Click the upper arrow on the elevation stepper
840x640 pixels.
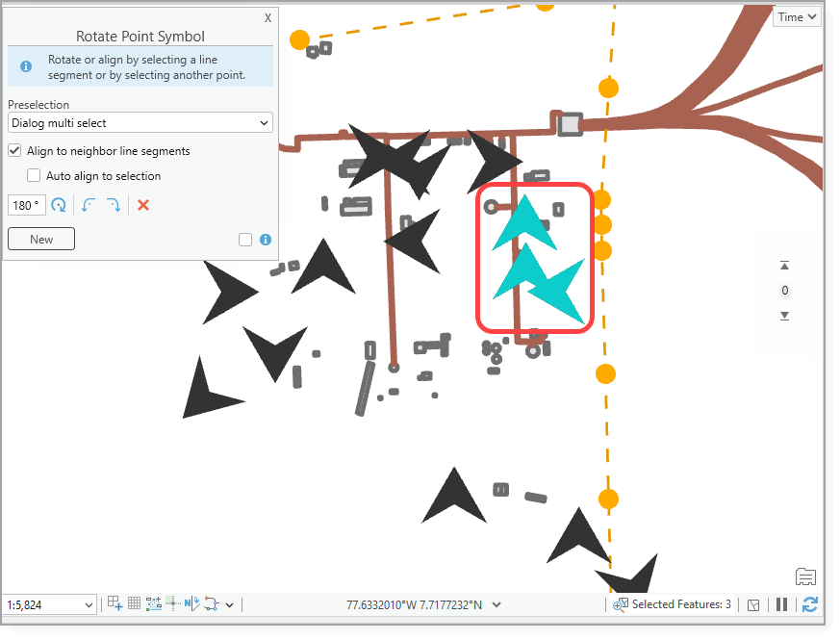(784, 265)
